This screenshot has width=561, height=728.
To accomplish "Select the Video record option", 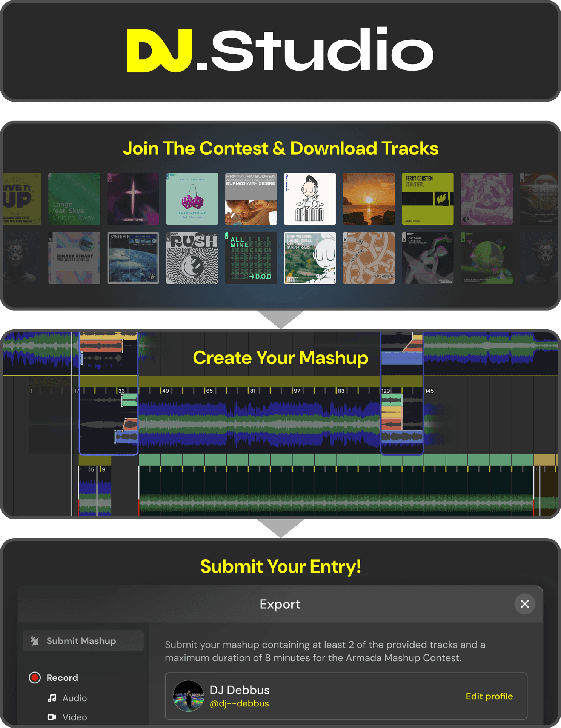I will [74, 717].
